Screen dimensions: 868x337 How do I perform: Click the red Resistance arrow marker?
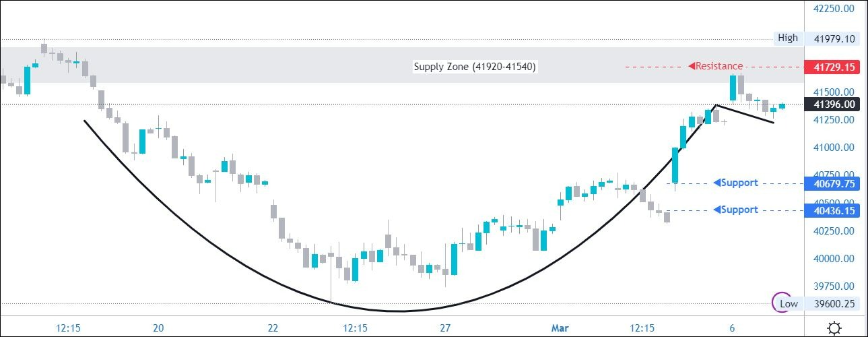[692, 66]
